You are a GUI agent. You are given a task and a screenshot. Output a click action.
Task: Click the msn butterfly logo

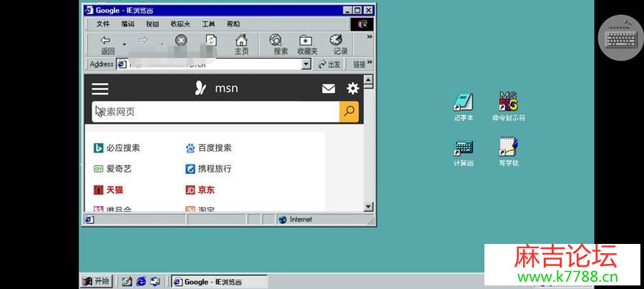(200, 88)
